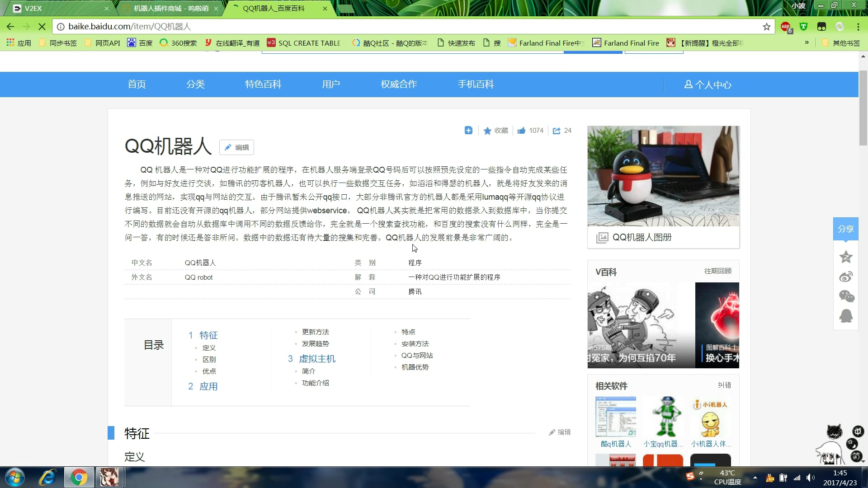
Task: Click the green shield extension icon
Action: 803,27
